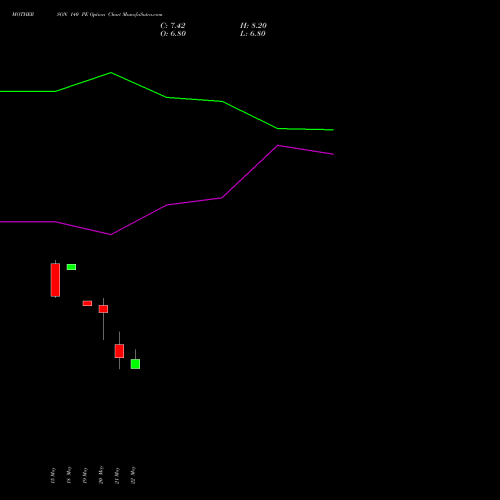The height and width of the screenshot is (500, 500).
Task: Click the 18 May date label
Action: coord(69,475)
